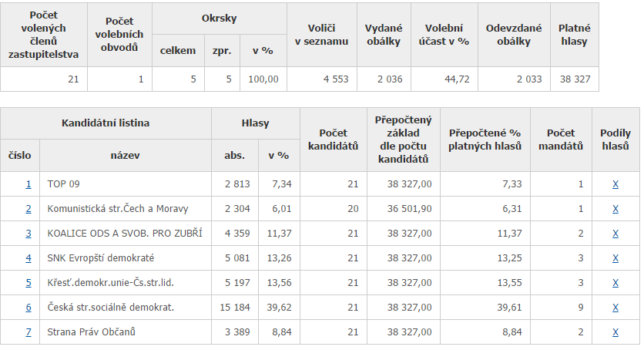The height and width of the screenshot is (350, 644).
Task: Open candidate list number 5 link
Action: (x=29, y=283)
